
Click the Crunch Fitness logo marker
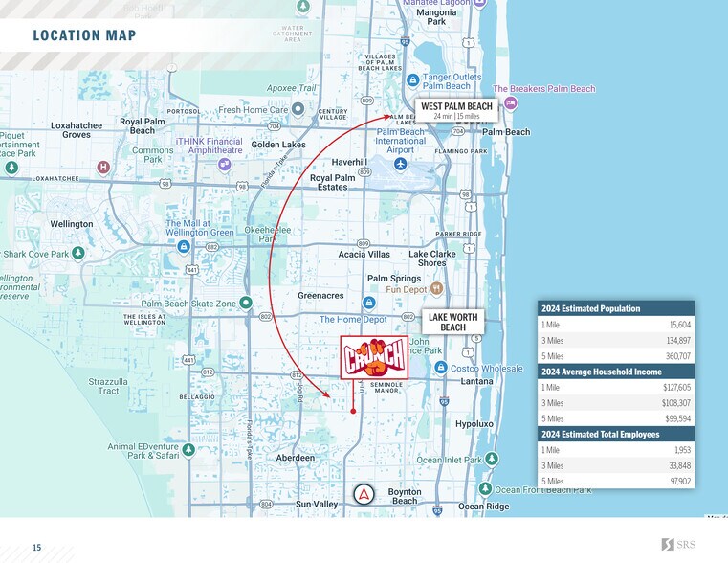click(374, 358)
